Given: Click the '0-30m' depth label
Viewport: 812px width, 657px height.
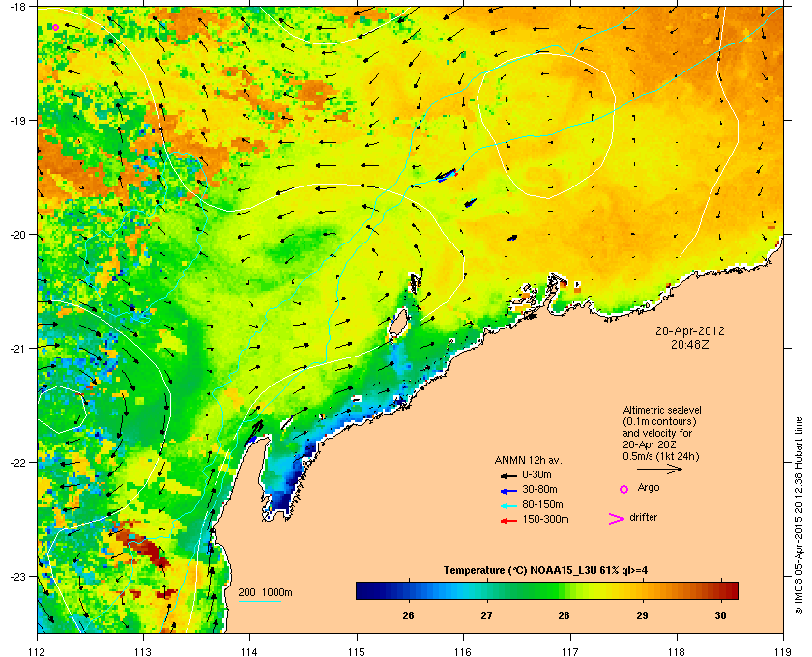Looking at the screenshot, I should [x=537, y=474].
